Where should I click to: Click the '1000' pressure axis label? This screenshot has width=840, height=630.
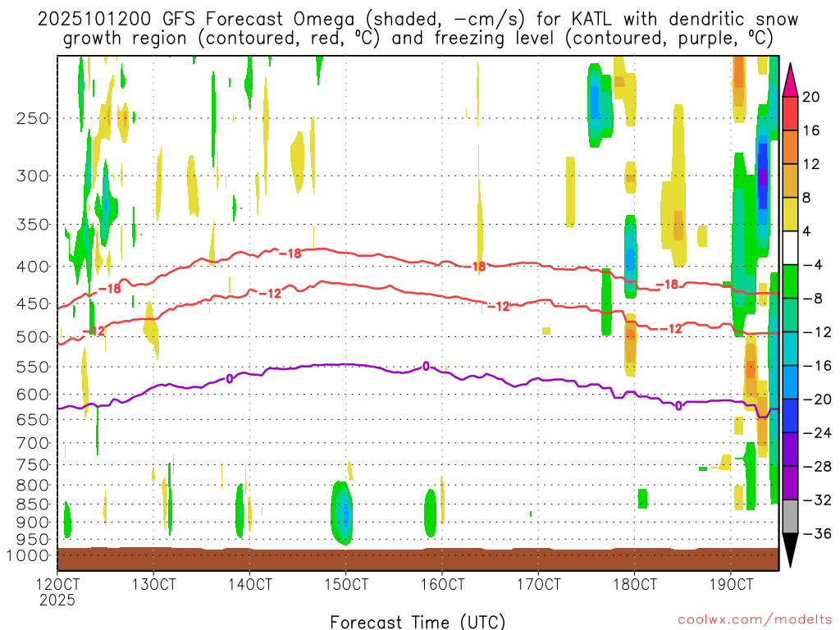(29, 555)
